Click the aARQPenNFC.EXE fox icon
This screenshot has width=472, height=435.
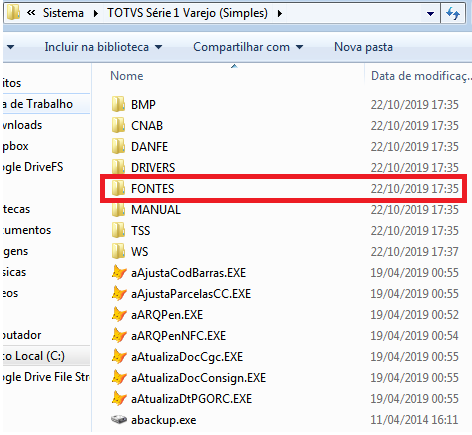pos(119,335)
